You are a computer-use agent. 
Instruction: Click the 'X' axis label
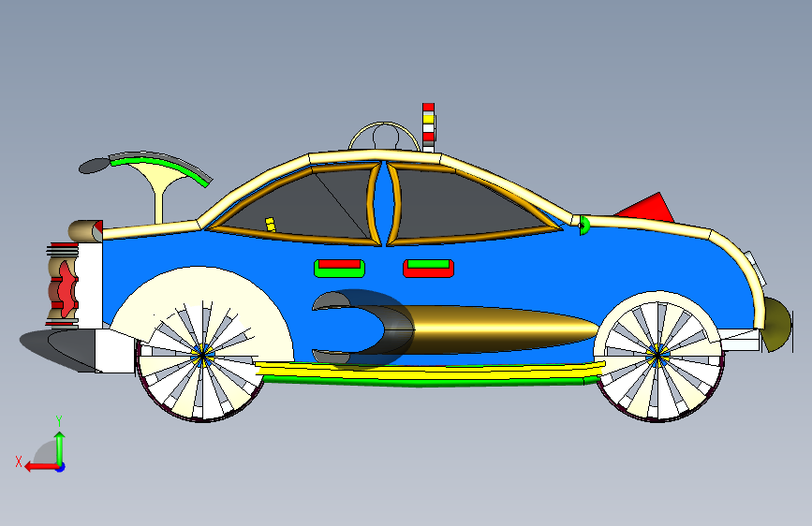pyautogui.click(x=19, y=461)
